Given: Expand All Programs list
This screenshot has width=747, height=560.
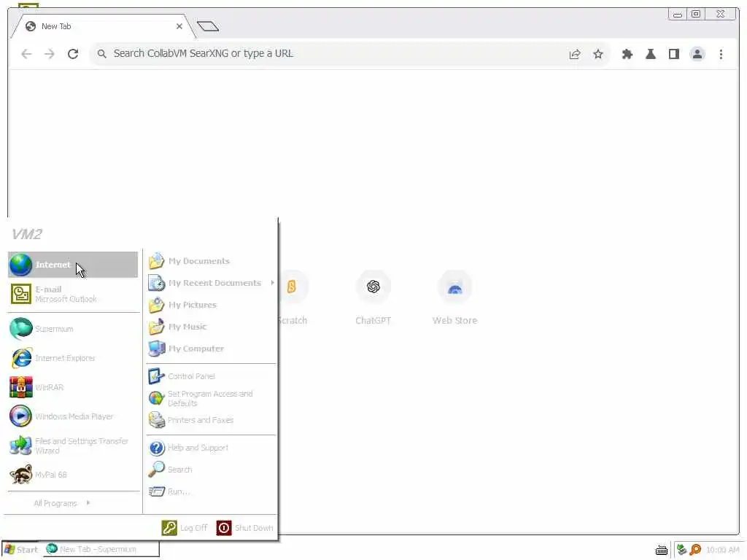Looking at the screenshot, I should (x=62, y=503).
